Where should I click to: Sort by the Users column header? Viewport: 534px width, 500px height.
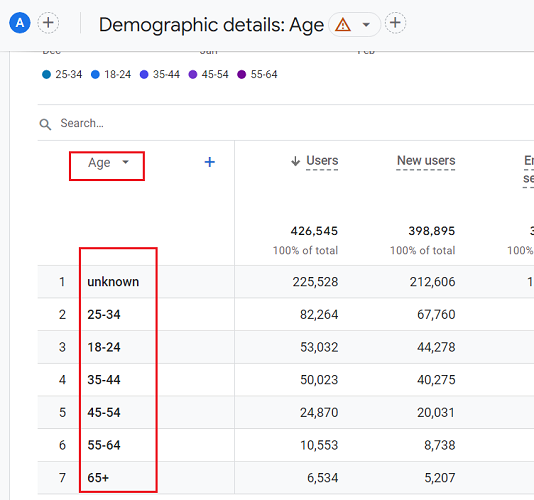click(x=322, y=160)
